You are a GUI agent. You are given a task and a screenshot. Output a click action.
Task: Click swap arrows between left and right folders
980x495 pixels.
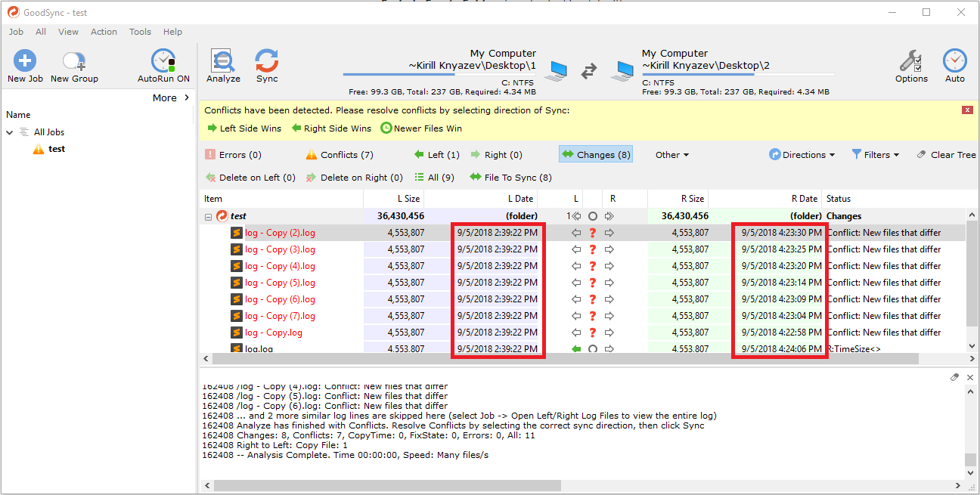coord(589,72)
